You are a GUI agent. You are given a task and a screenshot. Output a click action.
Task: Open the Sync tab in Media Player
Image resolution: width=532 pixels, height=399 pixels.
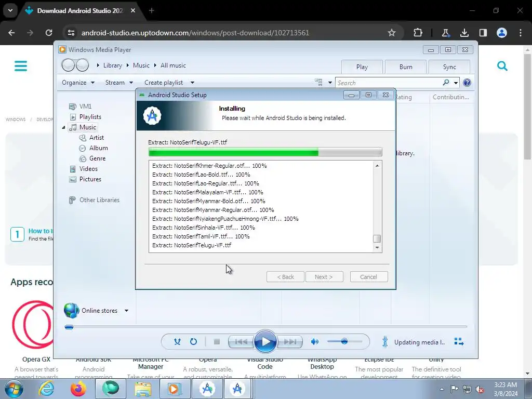pos(449,67)
